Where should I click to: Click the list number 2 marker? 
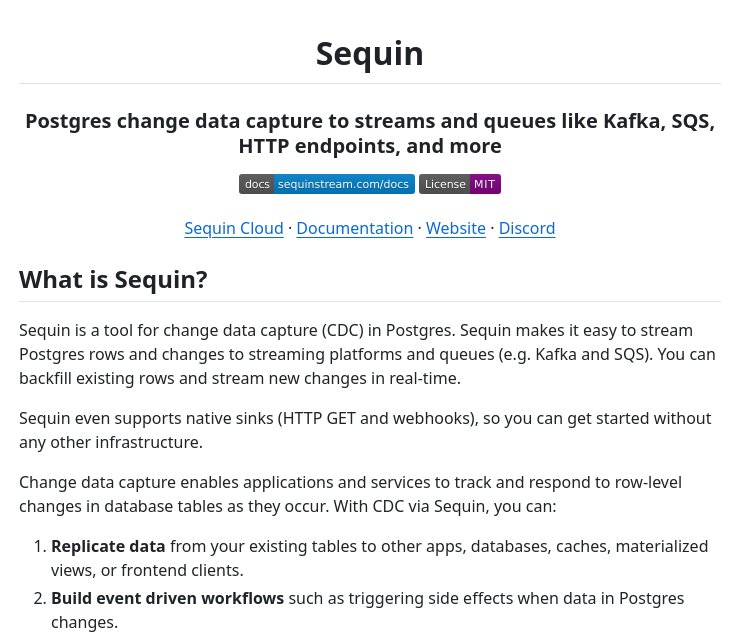coord(40,598)
